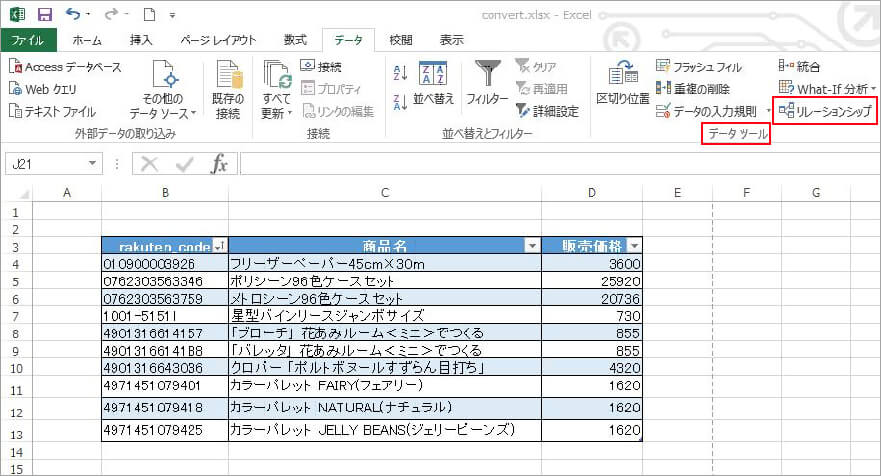Click the formula bar input field
Viewport: 881px width, 476px height.
tap(550, 164)
